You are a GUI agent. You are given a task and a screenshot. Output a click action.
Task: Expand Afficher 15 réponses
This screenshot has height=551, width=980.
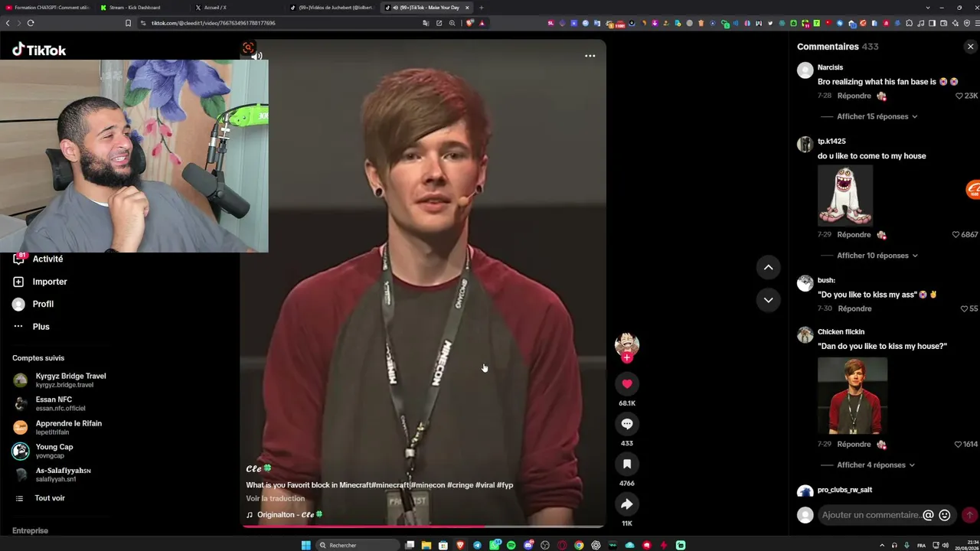[877, 116]
